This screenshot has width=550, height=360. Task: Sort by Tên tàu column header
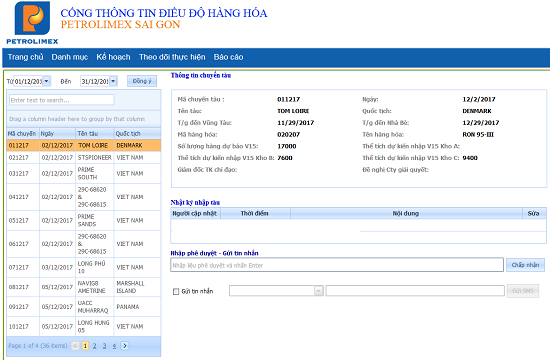95,134
